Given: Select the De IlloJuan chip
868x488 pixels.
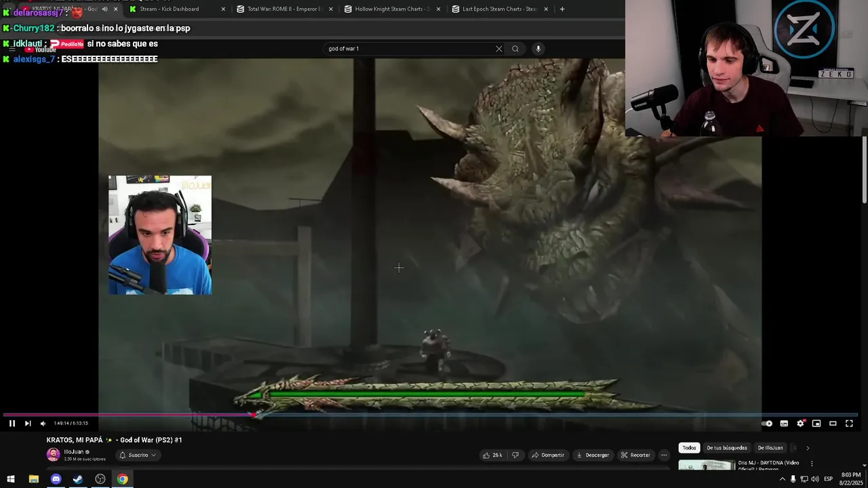Looking at the screenshot, I should [770, 448].
